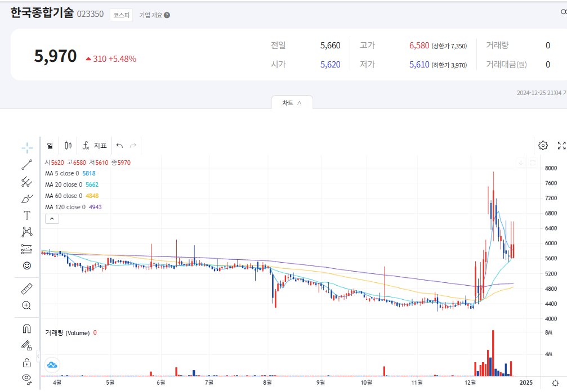Select the trend line drawing tool
This screenshot has width=567, height=392.
tap(27, 165)
